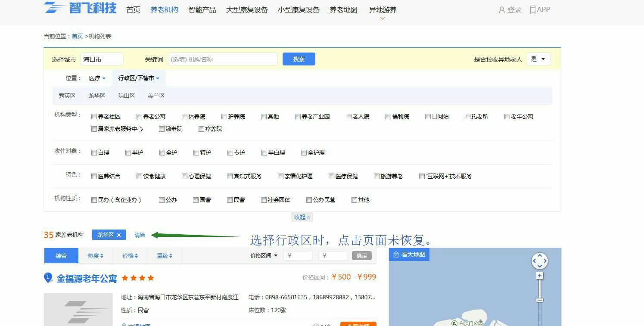Image resolution: width=644 pixels, height=326 pixels.
Task: Open 看大图 map icon
Action: click(x=396, y=255)
